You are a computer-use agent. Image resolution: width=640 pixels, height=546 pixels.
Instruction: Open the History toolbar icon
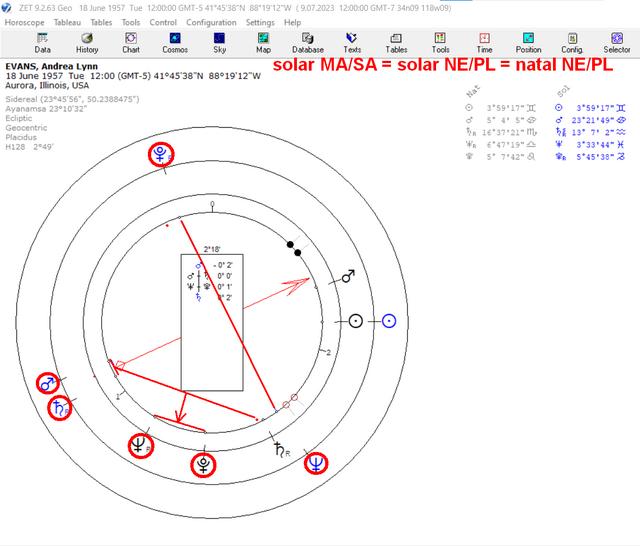[87, 43]
